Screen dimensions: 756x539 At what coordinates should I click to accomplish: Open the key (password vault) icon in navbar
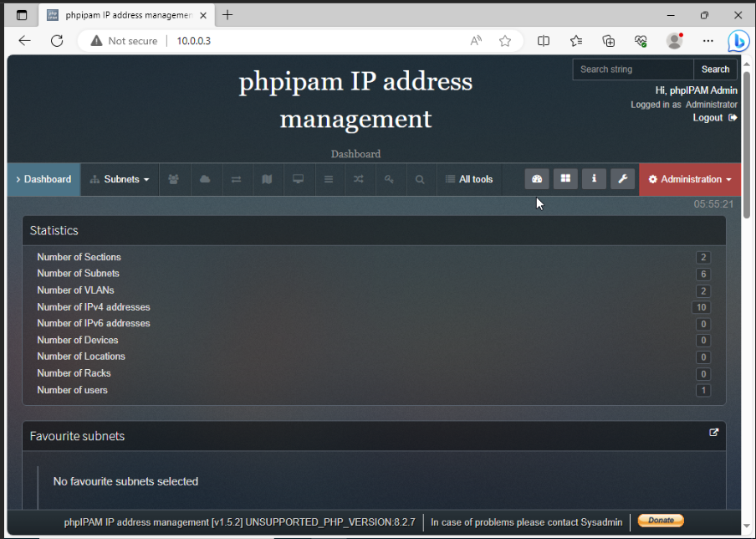click(x=389, y=179)
